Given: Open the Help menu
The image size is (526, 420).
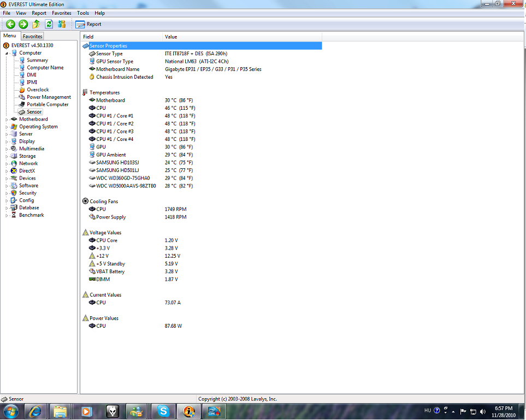Looking at the screenshot, I should pos(99,13).
